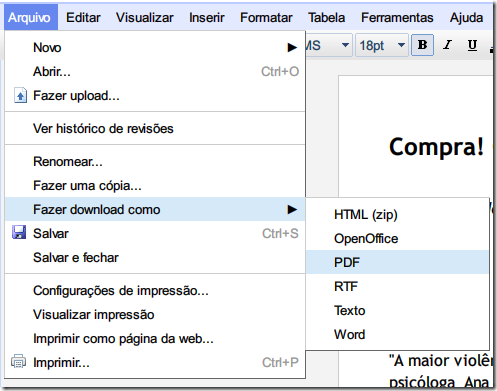
Task: Click the Fazer upload page icon
Action: point(20,95)
